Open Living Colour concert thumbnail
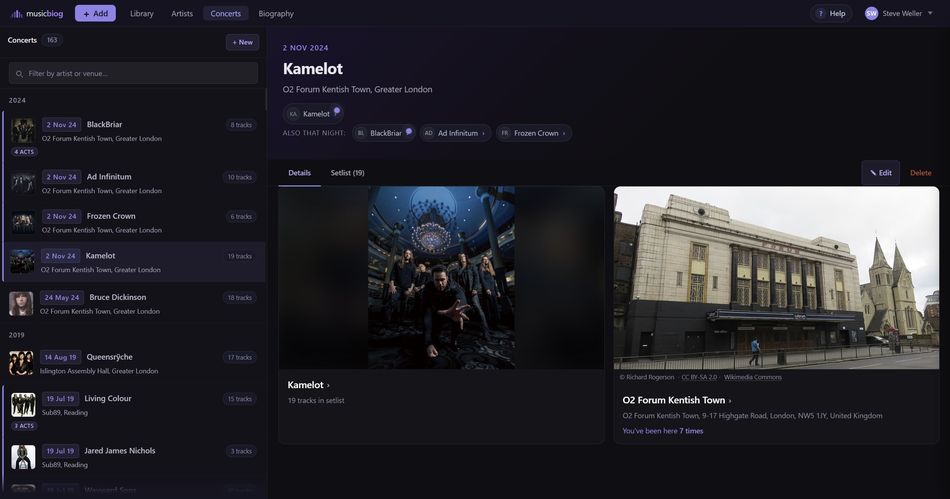The width and height of the screenshot is (950, 499). coord(23,405)
